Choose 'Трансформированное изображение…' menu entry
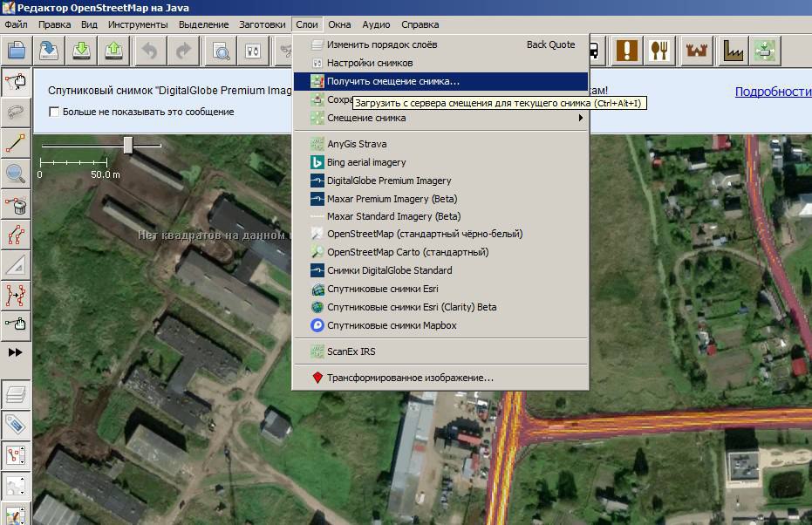812x525 pixels. 441,378
